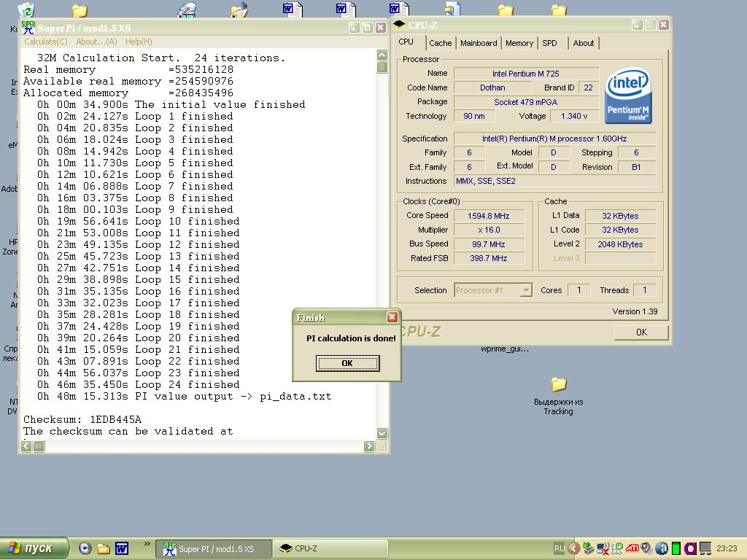The image size is (747, 560).
Task: Click the red ATI tray icon
Action: (632, 548)
